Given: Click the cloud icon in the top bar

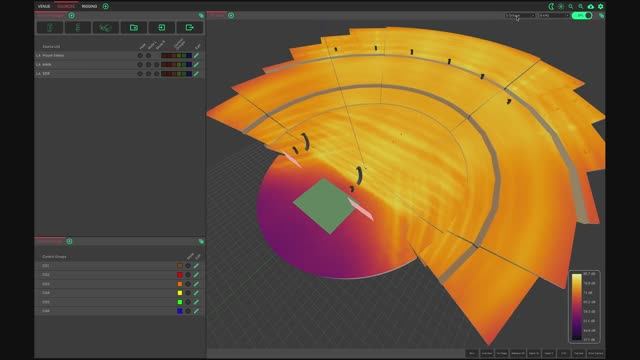Looking at the screenshot, I should (x=591, y=6).
